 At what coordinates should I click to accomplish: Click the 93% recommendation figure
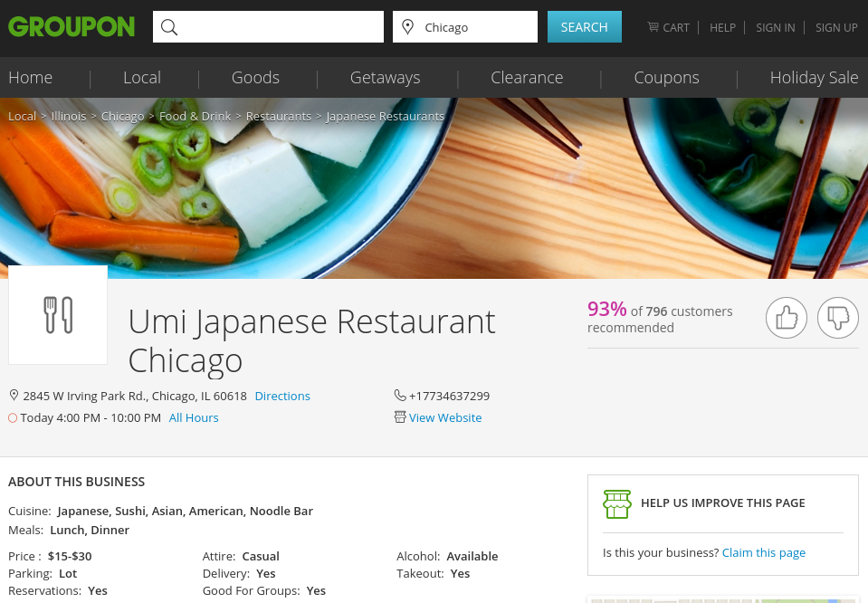tap(606, 309)
